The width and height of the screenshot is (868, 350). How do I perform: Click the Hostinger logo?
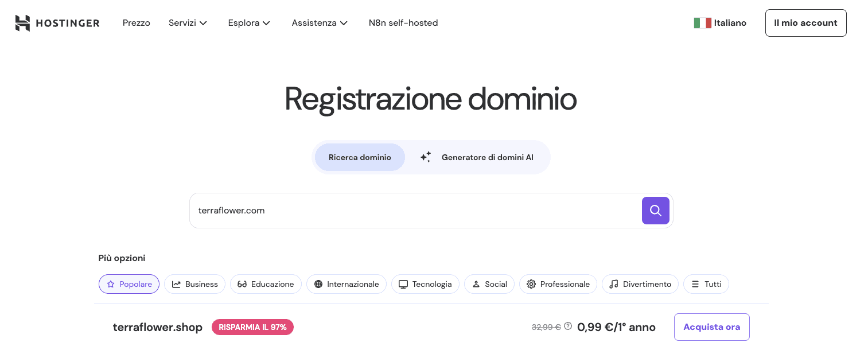[x=57, y=23]
